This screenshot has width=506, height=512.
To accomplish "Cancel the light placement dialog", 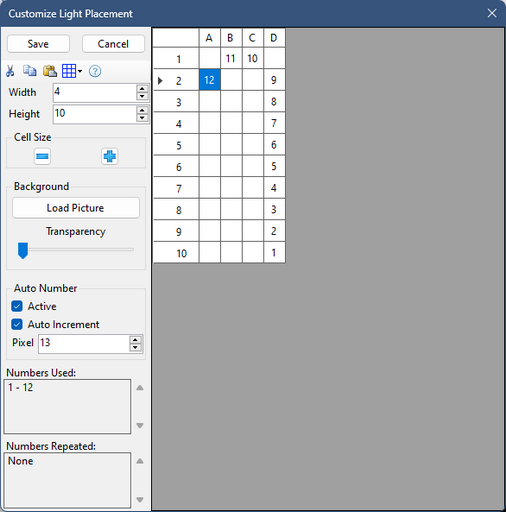I will pos(113,44).
